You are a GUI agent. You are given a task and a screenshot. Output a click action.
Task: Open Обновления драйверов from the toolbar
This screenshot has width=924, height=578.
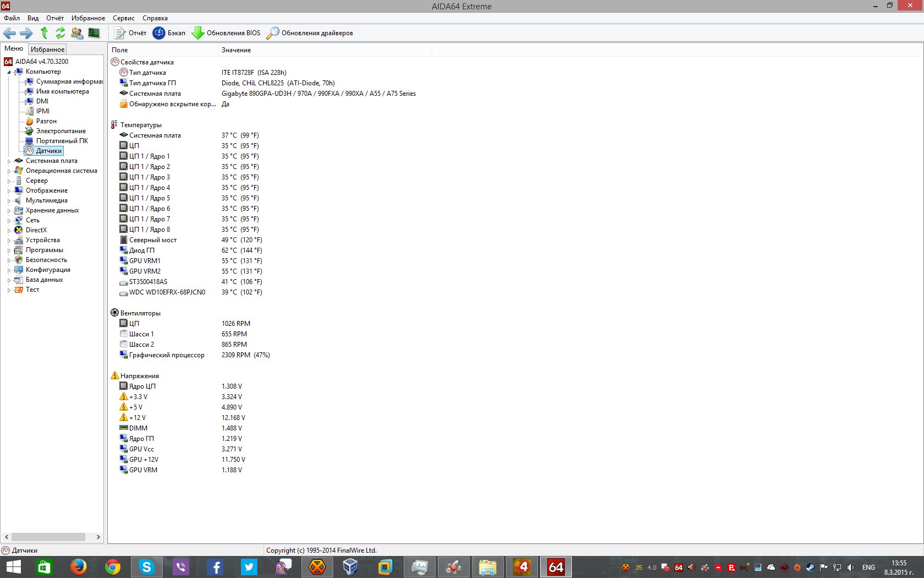pos(310,33)
